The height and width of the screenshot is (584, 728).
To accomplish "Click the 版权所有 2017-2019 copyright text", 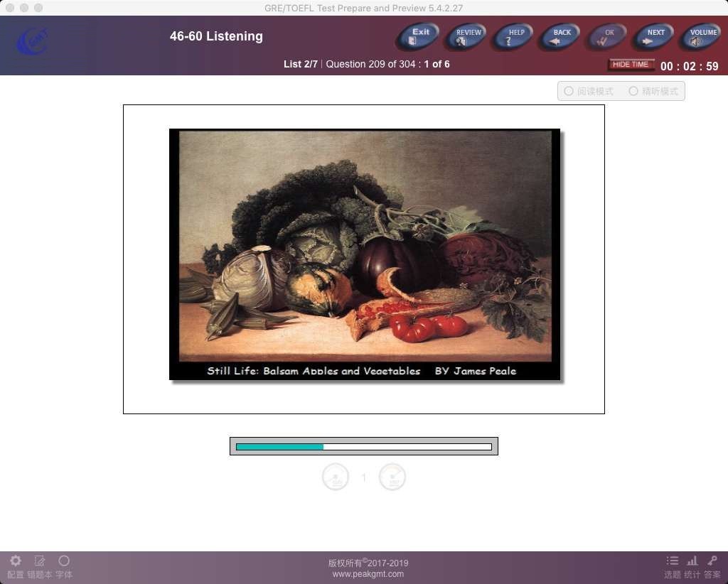I will click(368, 563).
